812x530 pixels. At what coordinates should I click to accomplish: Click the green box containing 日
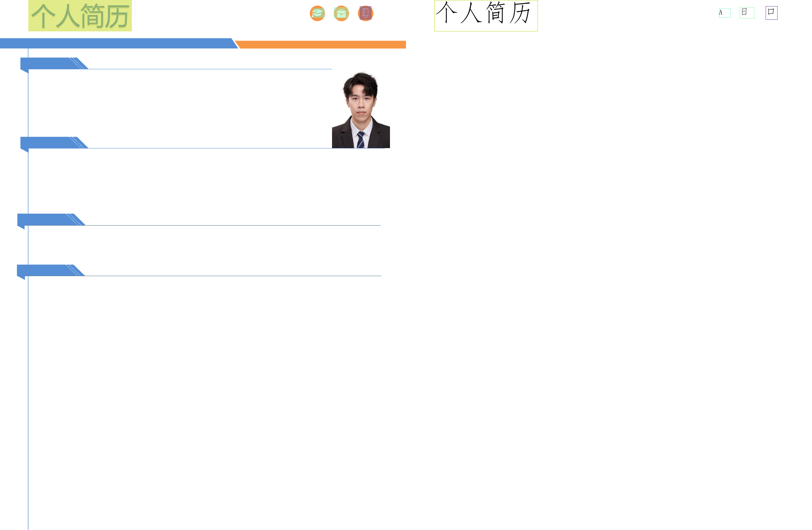coord(747,13)
